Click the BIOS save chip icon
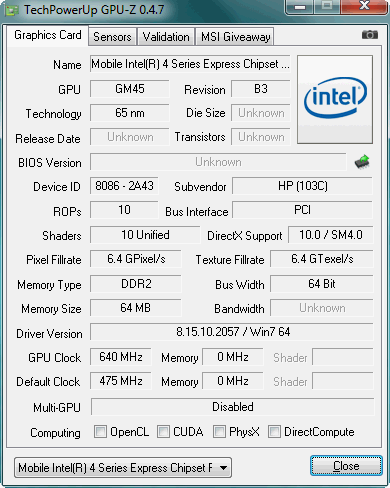 tap(362, 162)
